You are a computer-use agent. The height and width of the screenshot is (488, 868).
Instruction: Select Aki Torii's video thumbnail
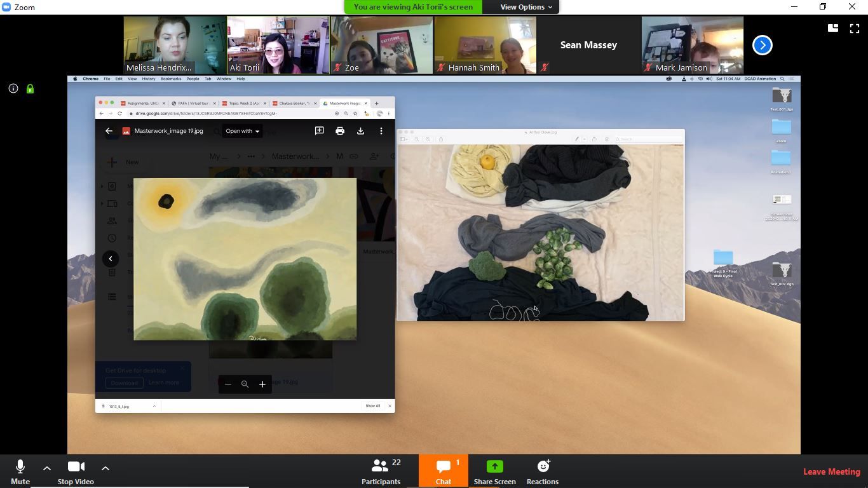tap(278, 44)
